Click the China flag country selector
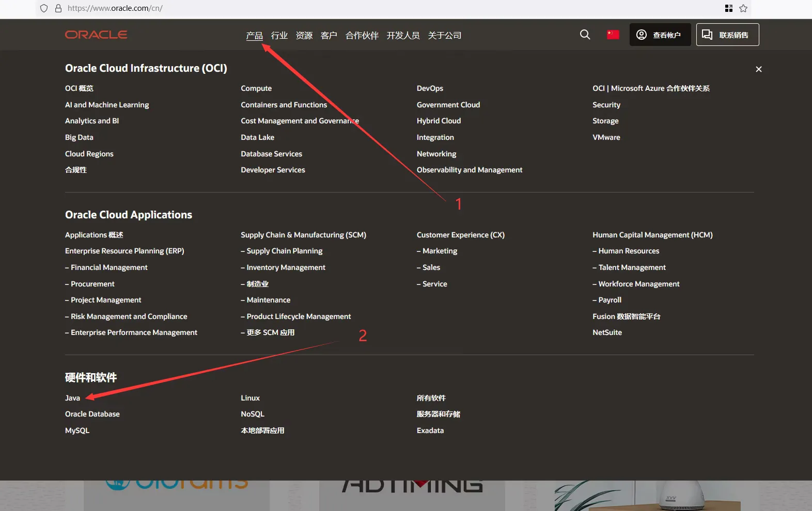 click(x=613, y=35)
